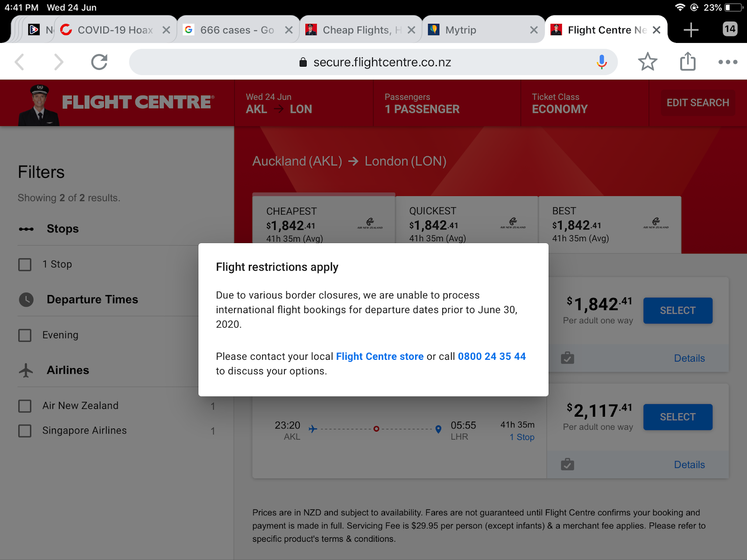The image size is (747, 560).
Task: Select the $1,842.41 flight
Action: coord(678,310)
